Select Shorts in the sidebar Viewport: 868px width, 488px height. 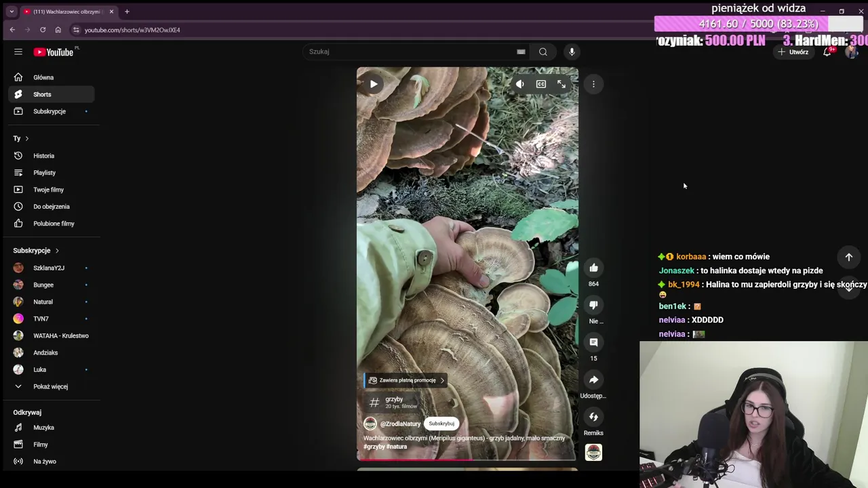pyautogui.click(x=52, y=94)
